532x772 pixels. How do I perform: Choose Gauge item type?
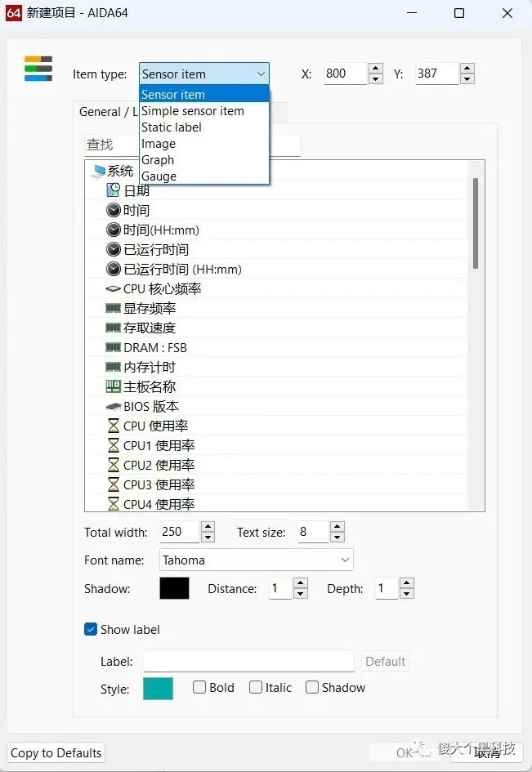[204, 176]
